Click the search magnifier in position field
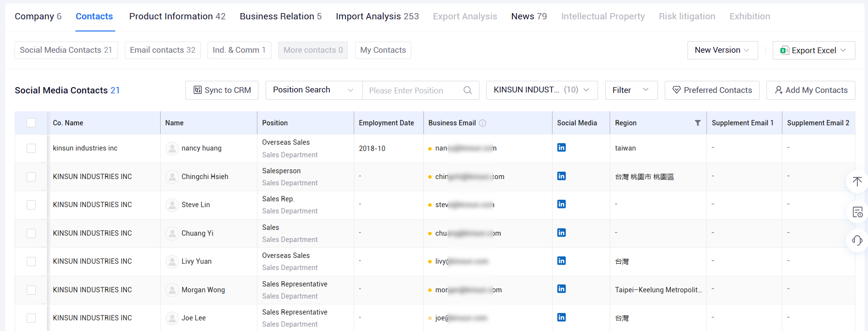This screenshot has height=331, width=868. pos(467,90)
